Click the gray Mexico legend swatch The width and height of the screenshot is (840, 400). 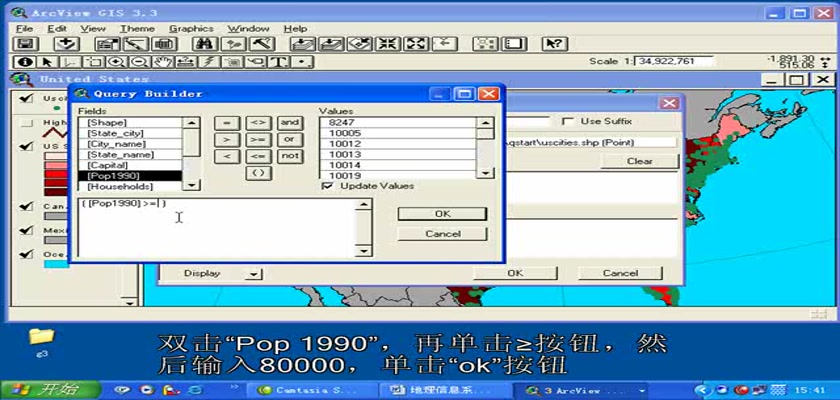[55, 240]
